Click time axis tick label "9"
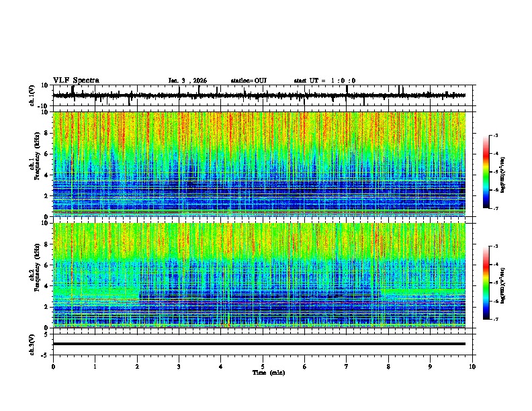532x411 pixels. [430, 367]
